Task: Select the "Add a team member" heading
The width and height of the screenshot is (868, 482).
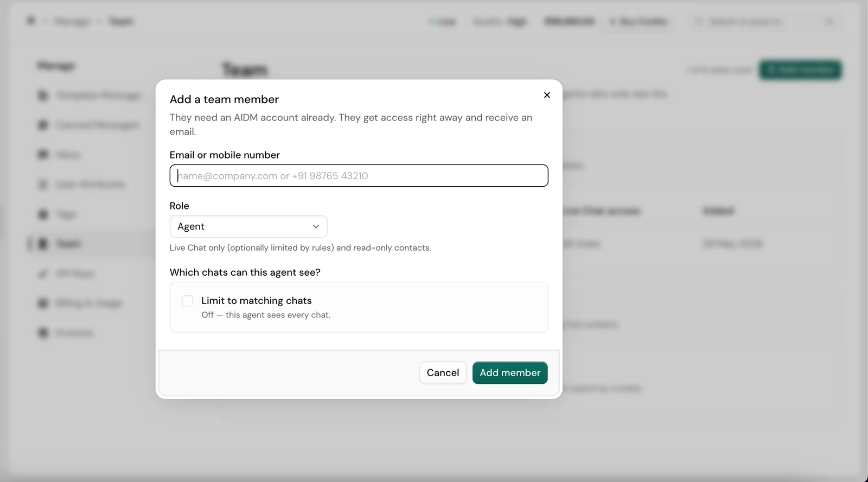Action: (x=224, y=99)
